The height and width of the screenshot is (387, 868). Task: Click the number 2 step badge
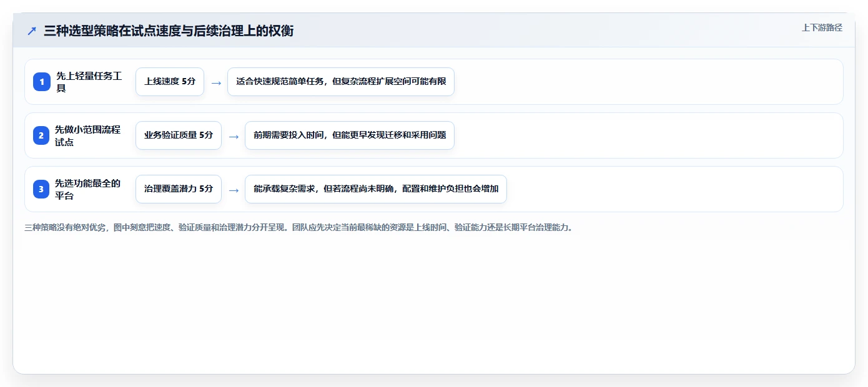(x=42, y=135)
